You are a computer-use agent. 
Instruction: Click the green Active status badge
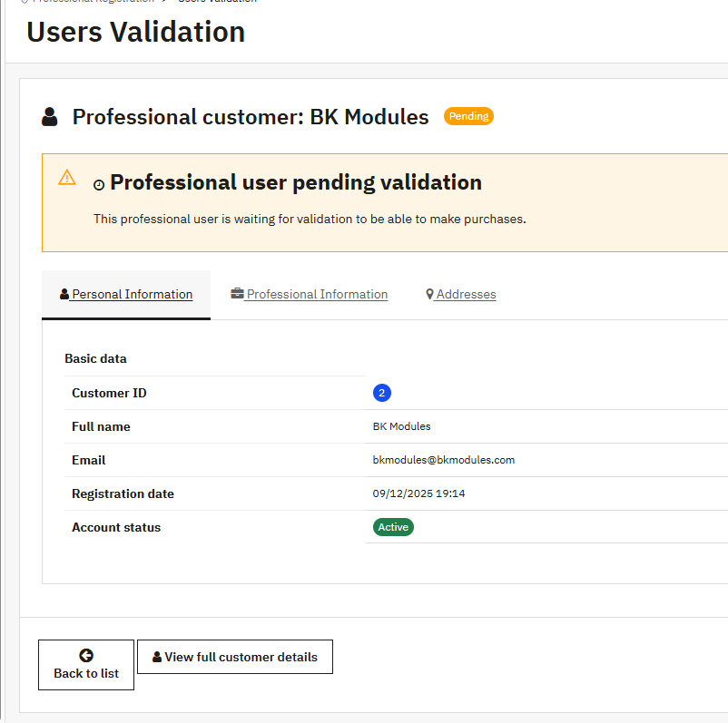pos(393,527)
